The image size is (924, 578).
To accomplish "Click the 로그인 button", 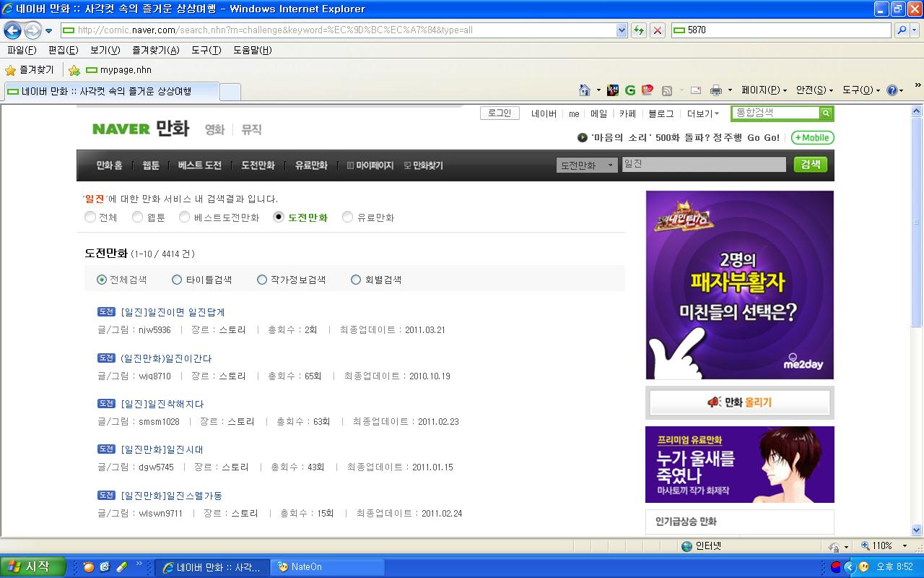I will pyautogui.click(x=500, y=113).
